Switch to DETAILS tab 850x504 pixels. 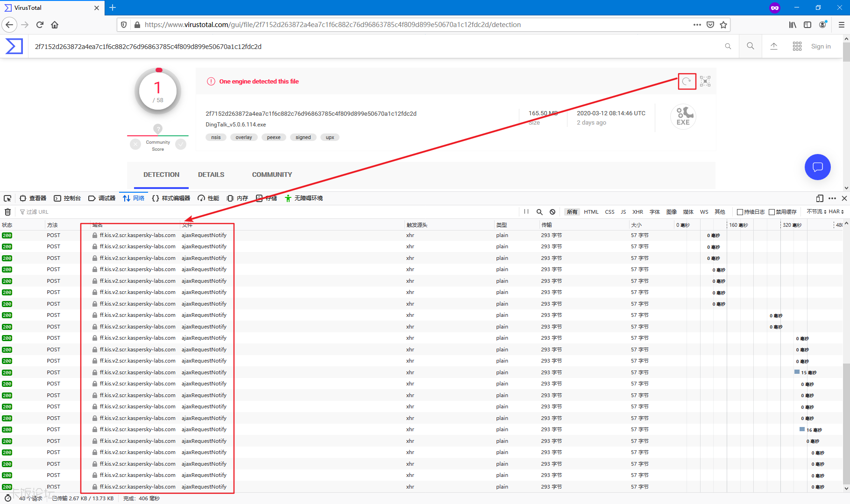(211, 175)
